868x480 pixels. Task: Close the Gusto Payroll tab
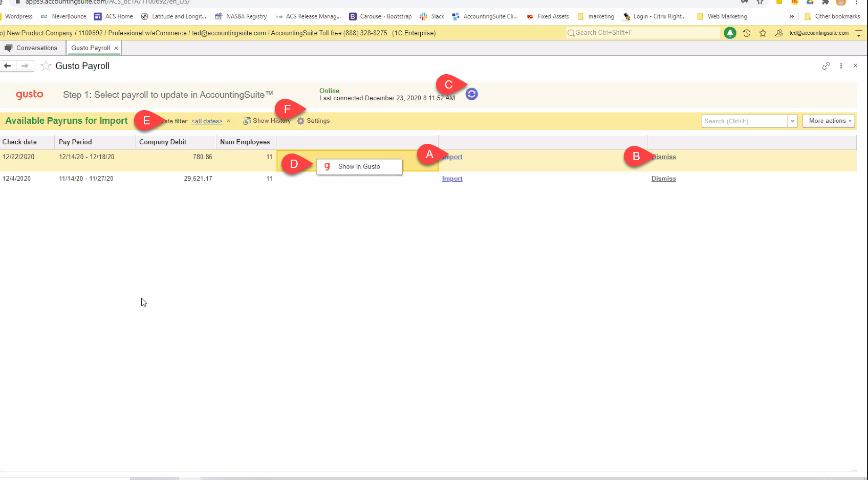tap(116, 48)
